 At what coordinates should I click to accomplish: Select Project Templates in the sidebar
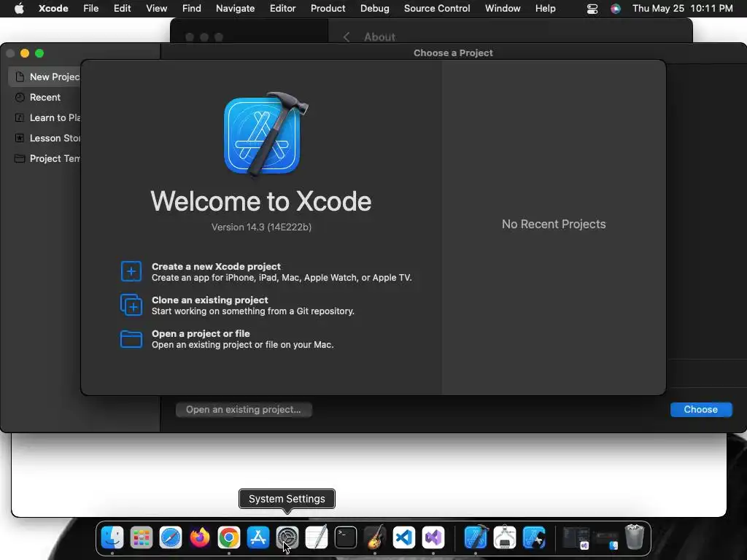point(44,158)
